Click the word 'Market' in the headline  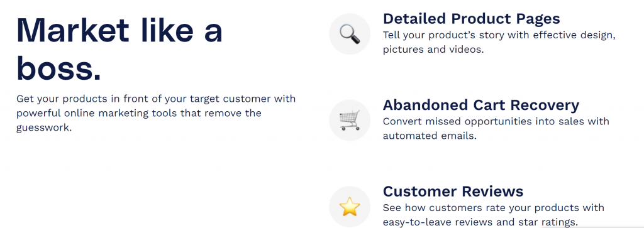pyautogui.click(x=73, y=30)
